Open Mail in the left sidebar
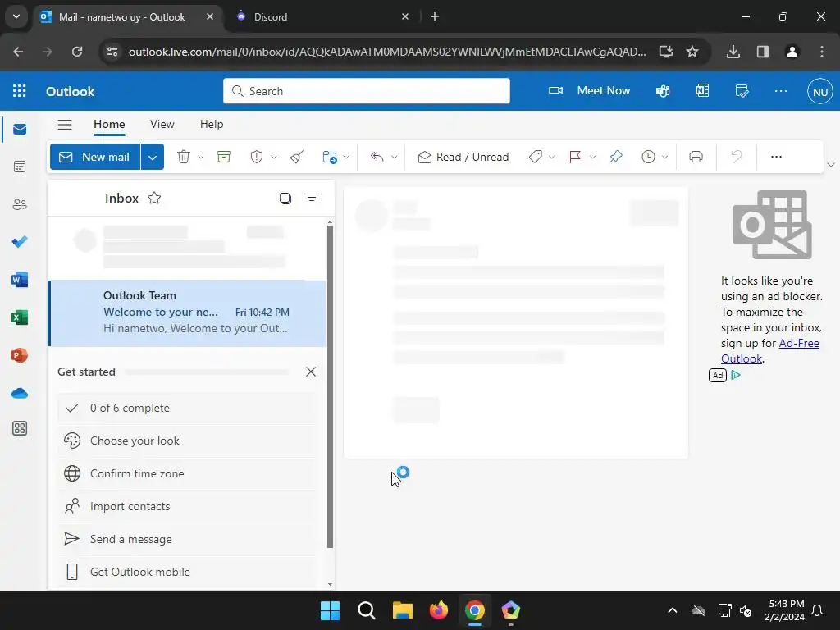The image size is (840, 630). click(20, 129)
